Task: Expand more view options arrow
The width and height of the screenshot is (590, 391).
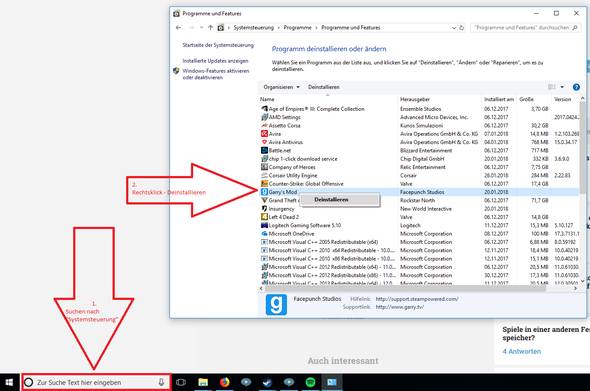Action: [x=562, y=87]
